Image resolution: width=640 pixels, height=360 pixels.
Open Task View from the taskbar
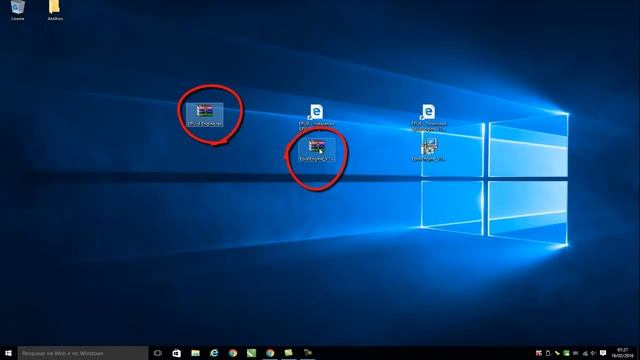click(158, 353)
